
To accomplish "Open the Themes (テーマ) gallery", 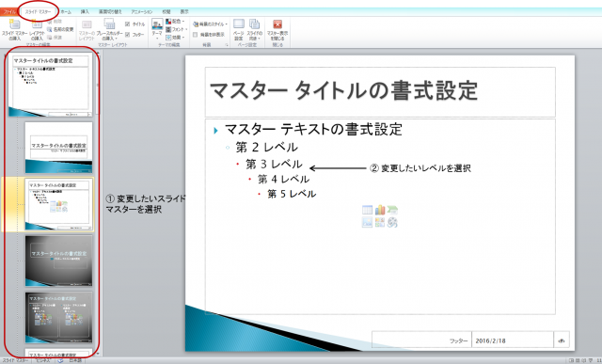I will point(157,29).
